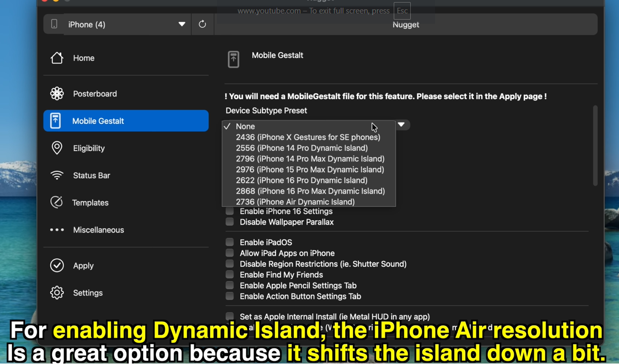This screenshot has height=364, width=619.
Task: Click the Device Subtype Preset label
Action: [x=266, y=110]
